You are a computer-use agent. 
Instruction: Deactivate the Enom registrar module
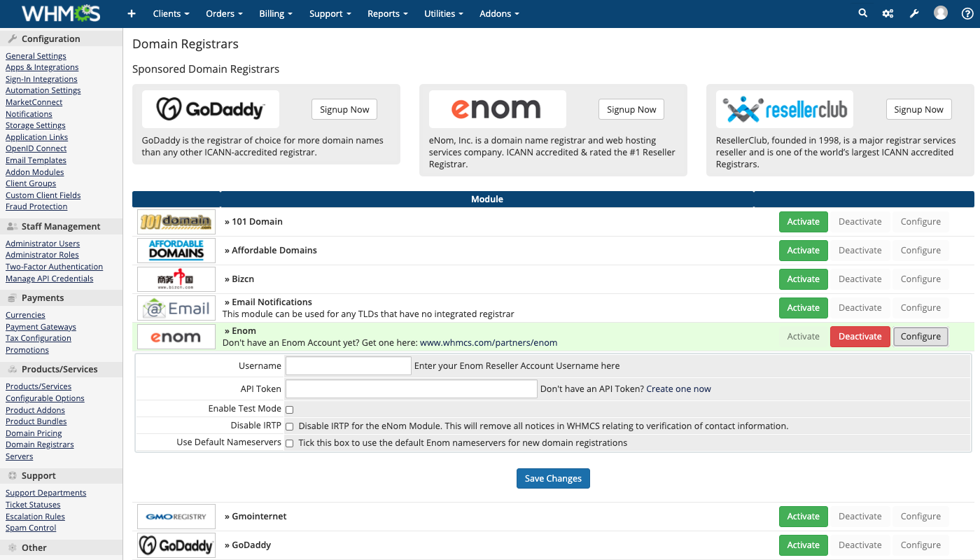pyautogui.click(x=860, y=337)
